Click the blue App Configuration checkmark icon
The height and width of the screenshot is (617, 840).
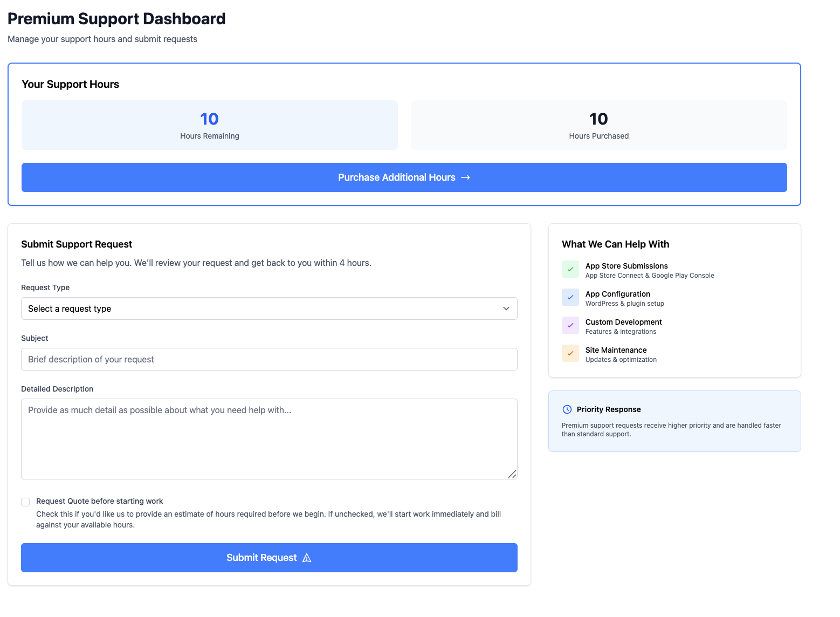click(570, 297)
